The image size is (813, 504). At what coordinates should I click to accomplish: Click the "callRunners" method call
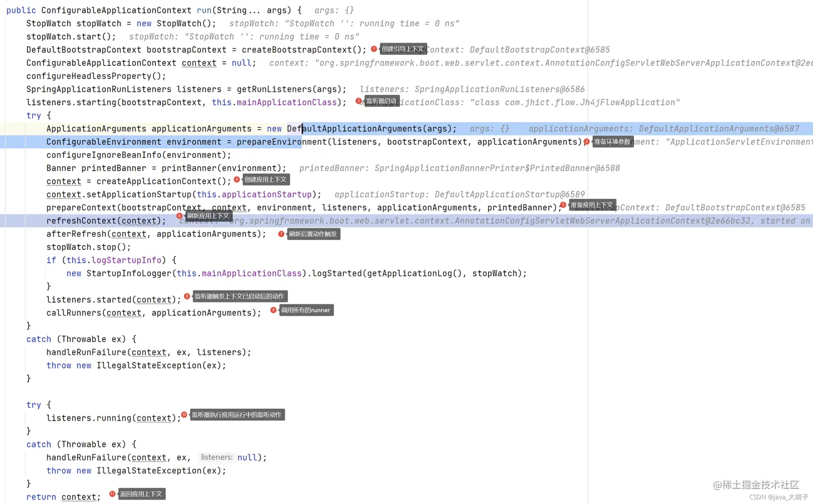74,313
